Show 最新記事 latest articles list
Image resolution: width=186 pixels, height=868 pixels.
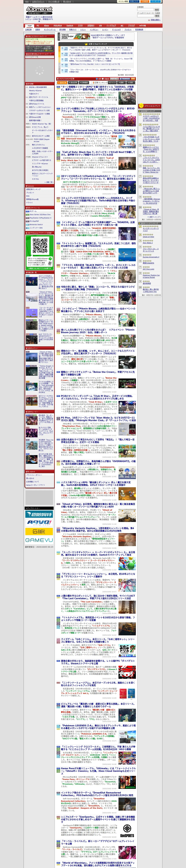tap(62, 83)
